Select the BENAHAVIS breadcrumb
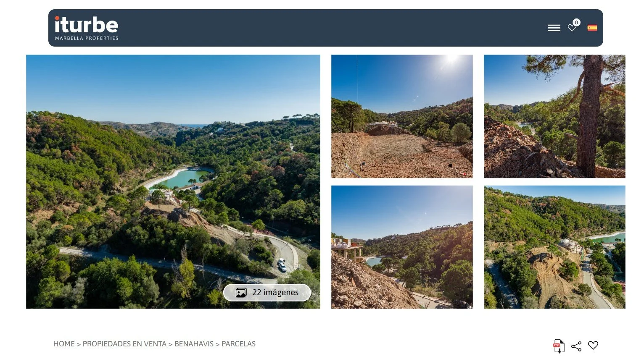This screenshot has height=364, width=644. [194, 344]
